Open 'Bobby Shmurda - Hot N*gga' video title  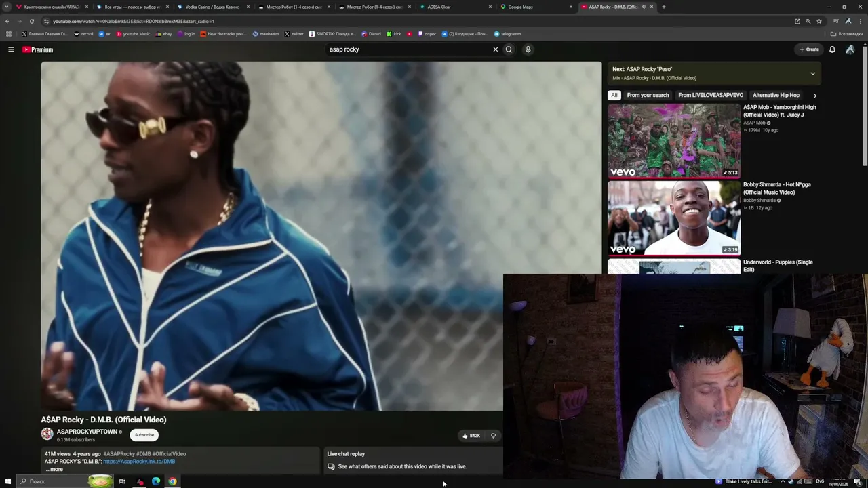click(777, 188)
